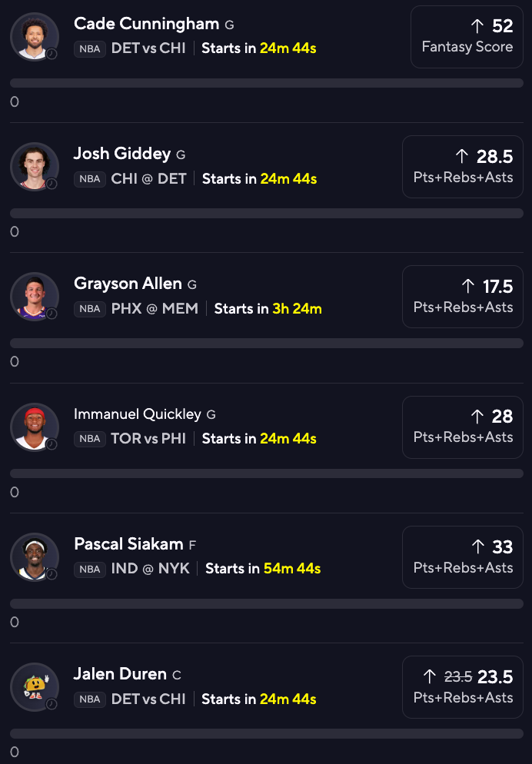Open the Immanuel Quickley name link
The width and height of the screenshot is (532, 764).
[x=138, y=414]
